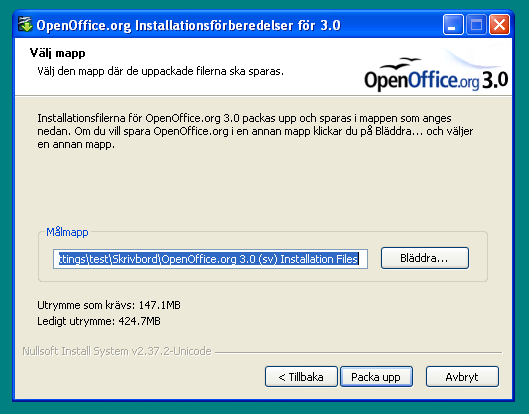The height and width of the screenshot is (414, 529).
Task: Click the Bläddra... browse button
Action: [x=425, y=258]
